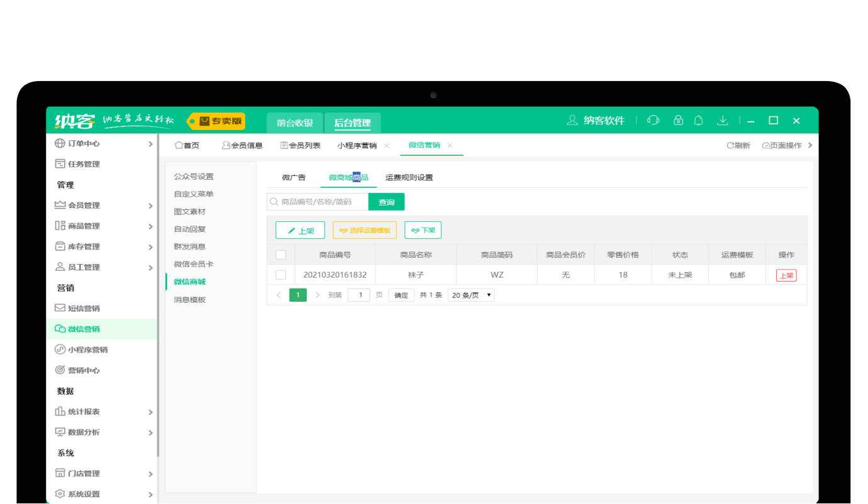This screenshot has height=504, width=868.
Task: Refresh the page with 刷新
Action: pos(738,146)
